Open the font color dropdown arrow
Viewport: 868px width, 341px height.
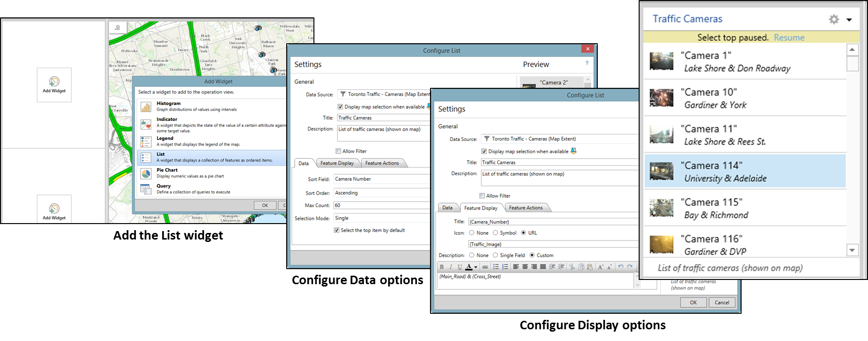[476, 267]
